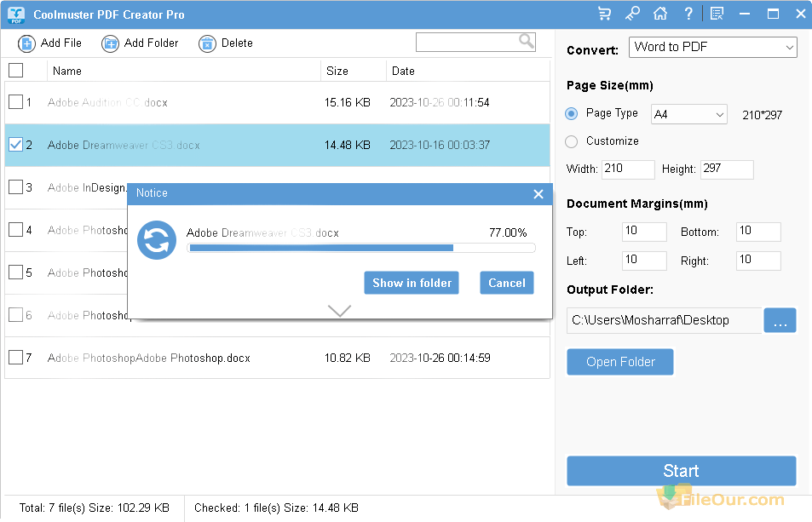Click the date 2023-10-26 00:14:59
The height and width of the screenshot is (522, 812).
[x=440, y=358]
